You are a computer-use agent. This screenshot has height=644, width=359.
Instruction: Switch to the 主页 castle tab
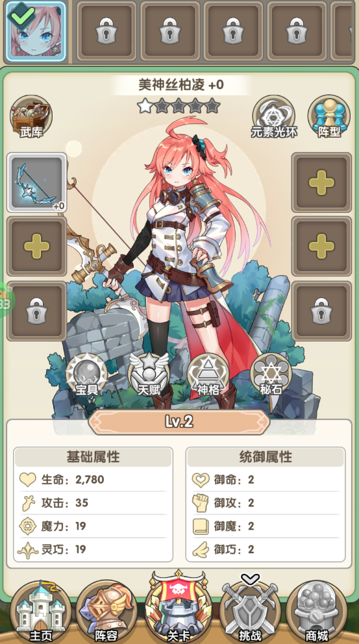tap(41, 611)
